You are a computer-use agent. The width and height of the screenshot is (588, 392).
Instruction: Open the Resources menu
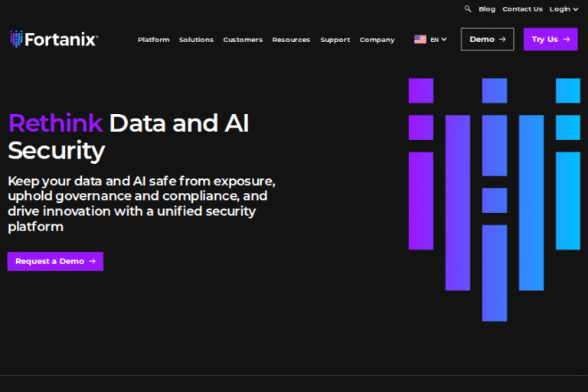tap(291, 40)
